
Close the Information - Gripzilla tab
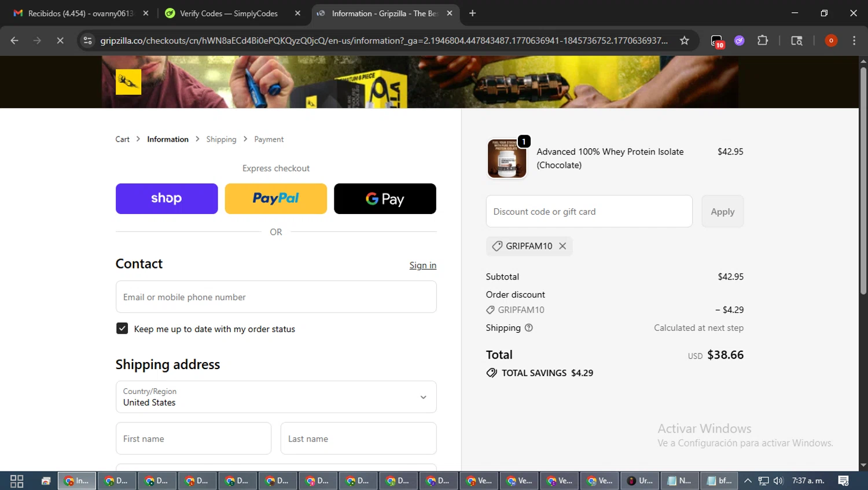(x=450, y=13)
